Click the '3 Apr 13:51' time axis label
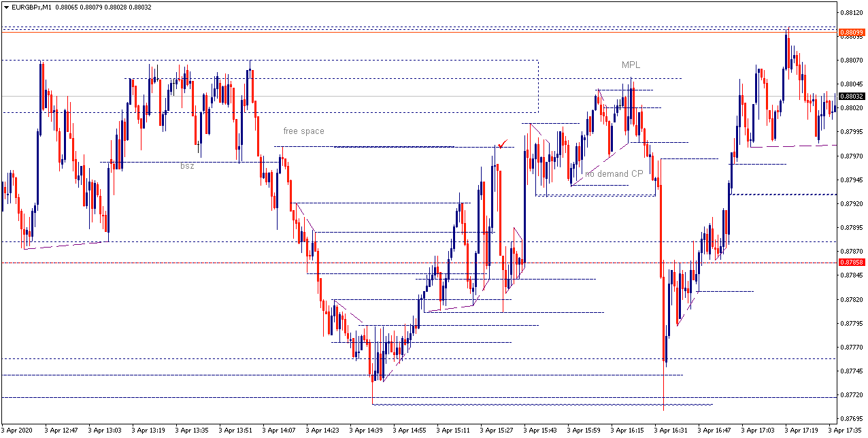 point(237,431)
